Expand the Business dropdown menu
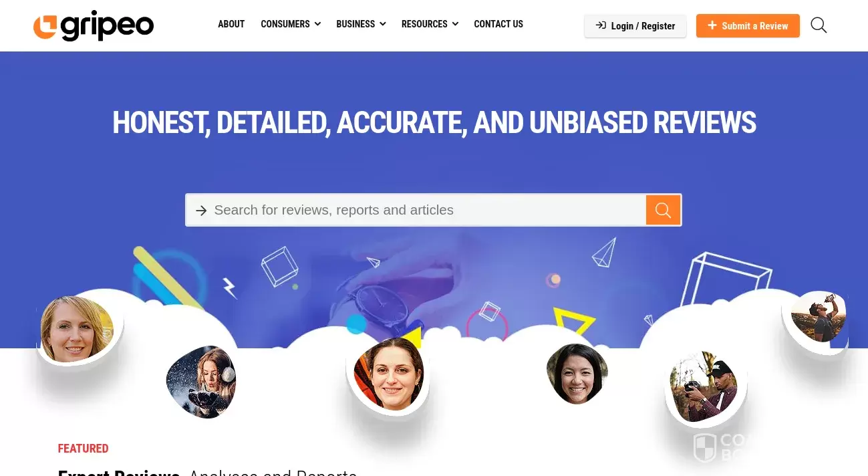This screenshot has width=868, height=476. click(361, 24)
